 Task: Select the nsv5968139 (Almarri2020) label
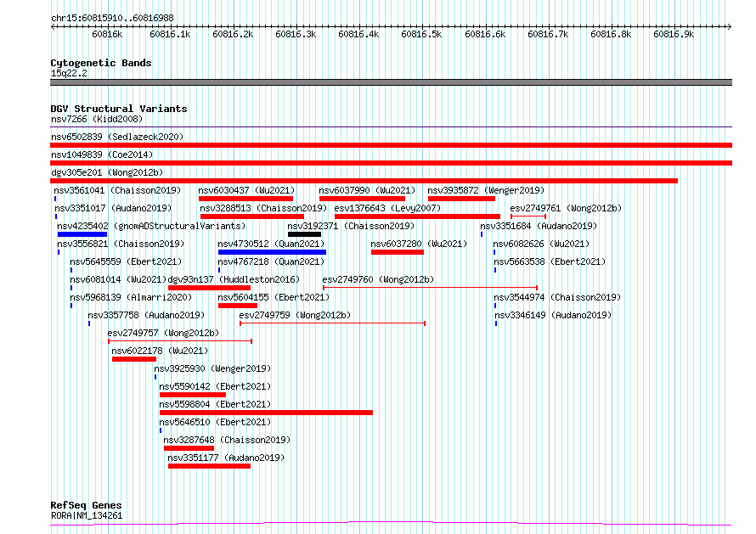coord(131,297)
